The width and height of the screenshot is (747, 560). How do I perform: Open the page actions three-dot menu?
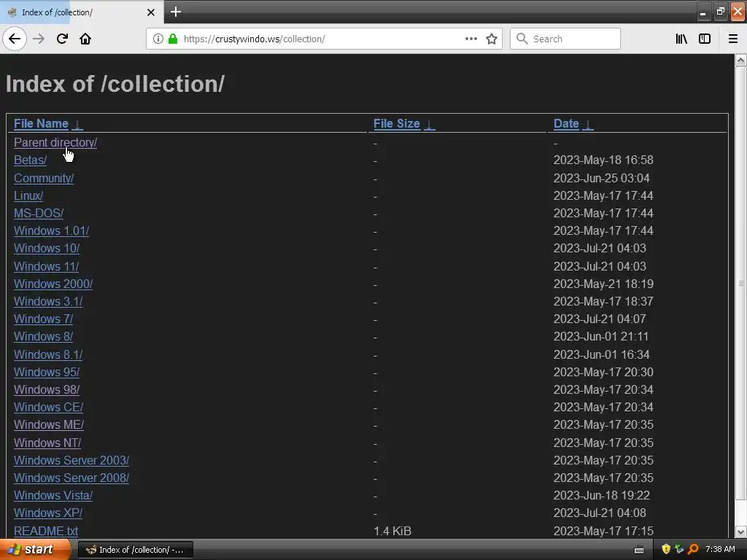point(471,39)
